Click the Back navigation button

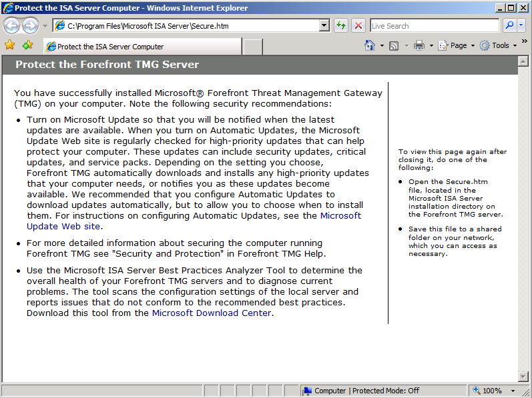pyautogui.click(x=12, y=26)
